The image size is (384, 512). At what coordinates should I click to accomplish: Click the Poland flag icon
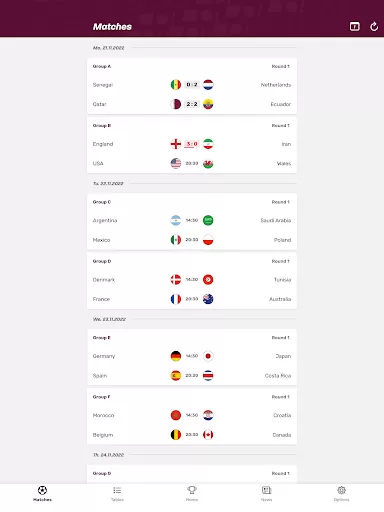click(208, 240)
